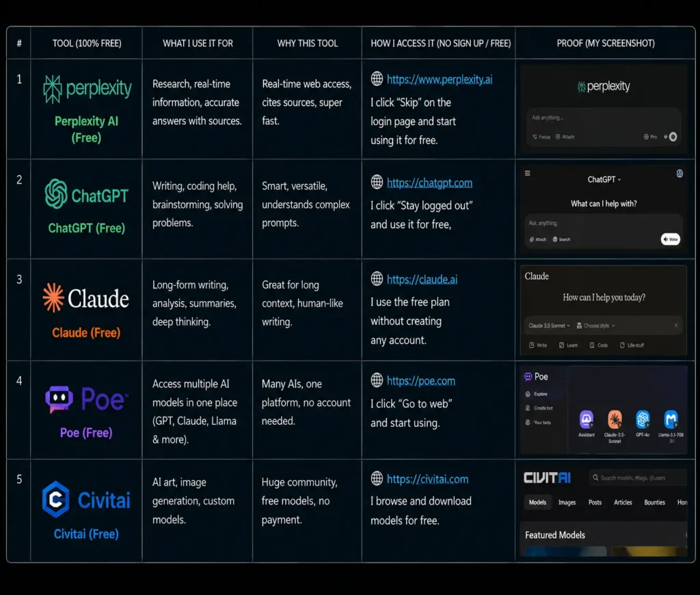Switch to the Articles tab on Civitai
Screen dimensions: 700x595
(623, 502)
